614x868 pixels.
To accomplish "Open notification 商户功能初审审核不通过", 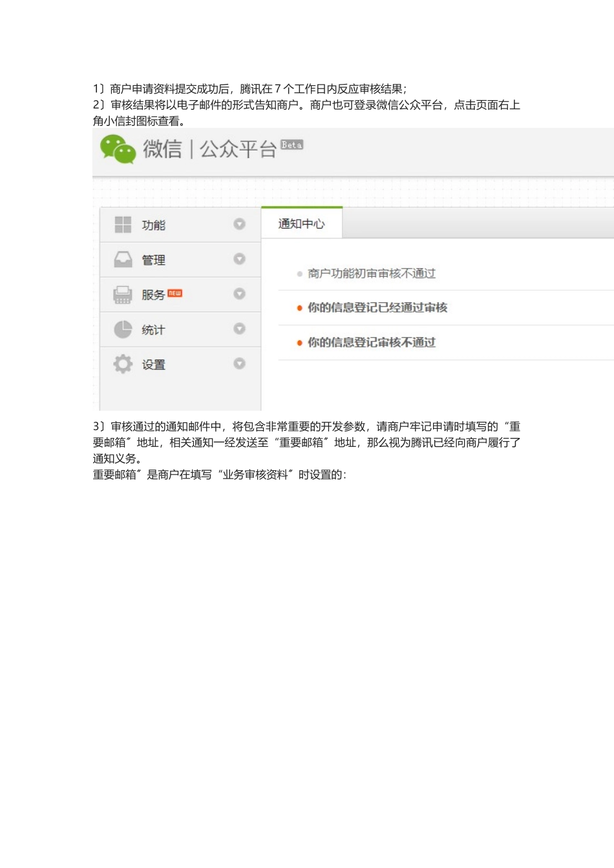I will point(372,274).
